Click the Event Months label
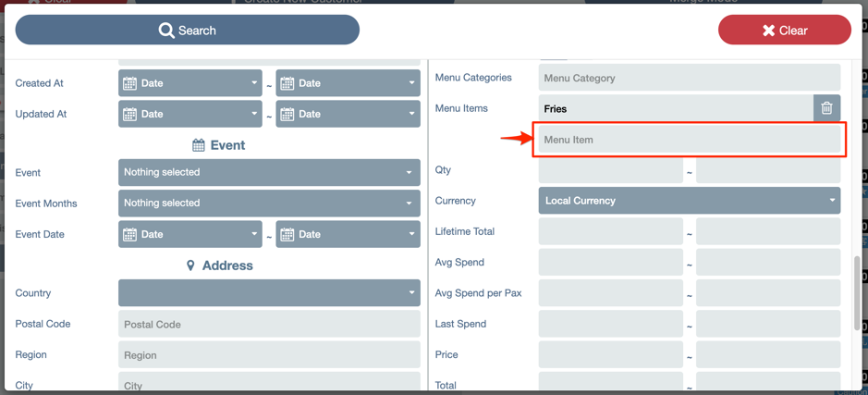The height and width of the screenshot is (395, 868). point(46,204)
